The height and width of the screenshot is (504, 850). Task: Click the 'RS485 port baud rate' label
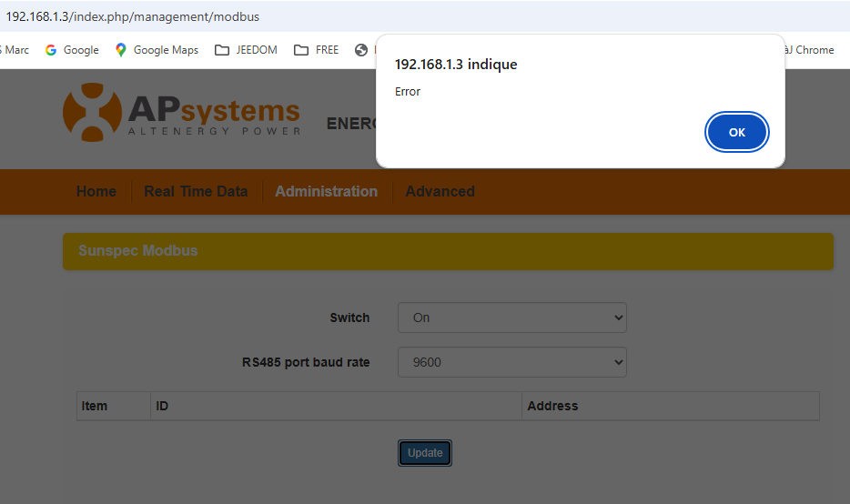[306, 362]
